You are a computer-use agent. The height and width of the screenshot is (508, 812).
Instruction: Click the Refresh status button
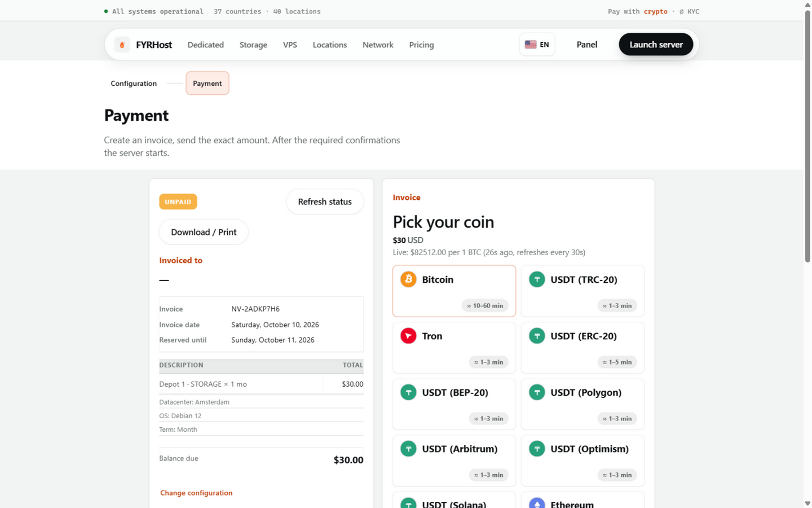325,202
